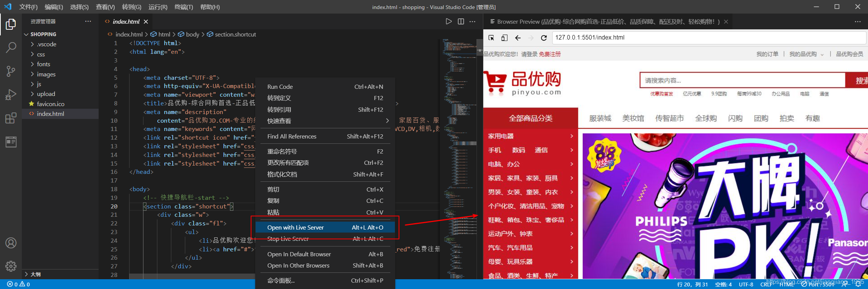868x289 pixels.
Task: Open Explorer panel More Actions ellipsis
Action: [88, 21]
